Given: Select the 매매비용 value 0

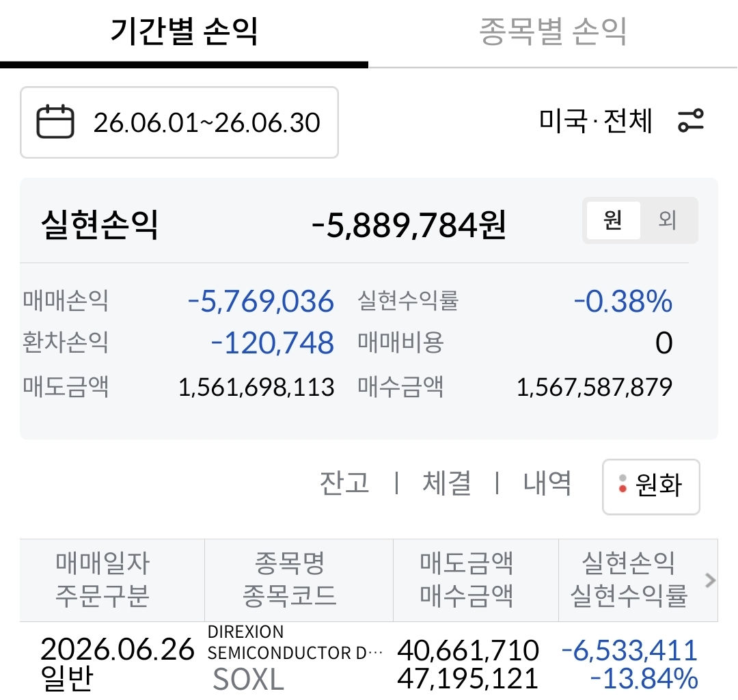Looking at the screenshot, I should pyautogui.click(x=664, y=342).
